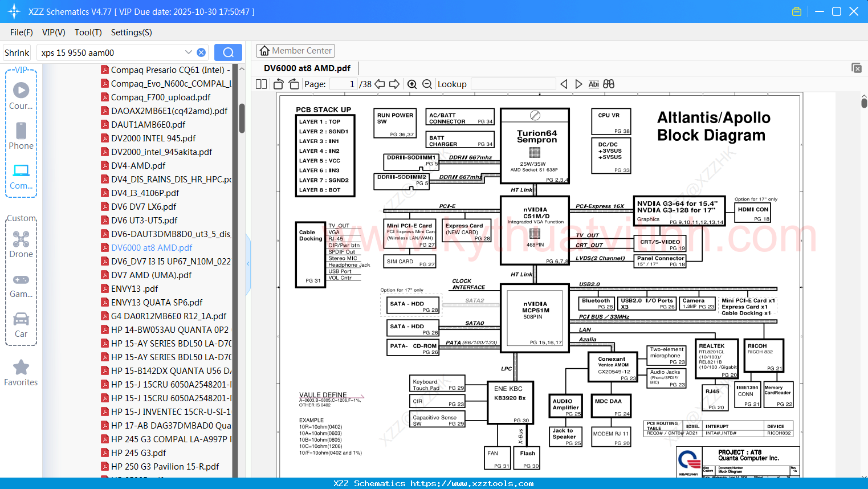
Task: Rotate the page clockwise
Action: (x=294, y=84)
